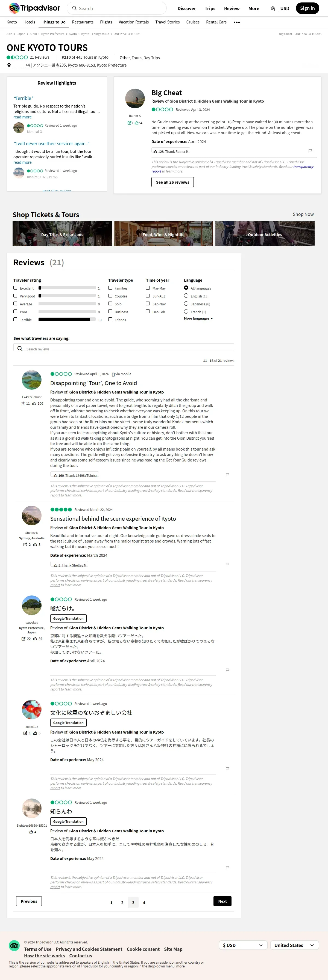Open the three-dots more navigation menu
328x980 pixels.
237,22
